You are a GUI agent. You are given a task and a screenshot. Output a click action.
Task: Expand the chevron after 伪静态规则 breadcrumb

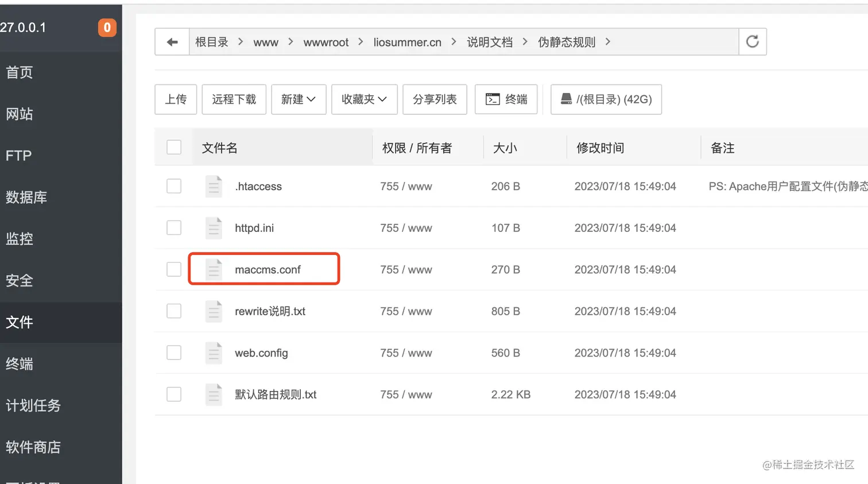[607, 42]
